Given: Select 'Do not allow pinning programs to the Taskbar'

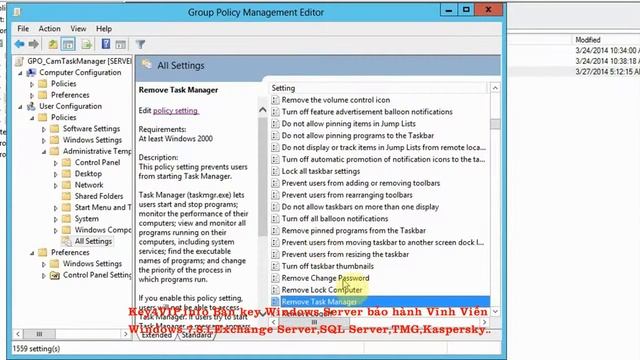Looking at the screenshot, I should [x=358, y=136].
